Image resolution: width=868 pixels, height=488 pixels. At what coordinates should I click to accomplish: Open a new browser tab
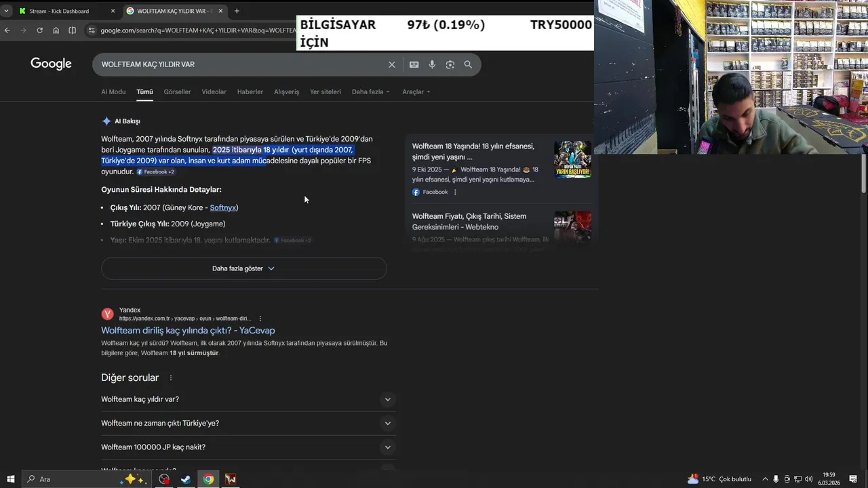(x=237, y=11)
